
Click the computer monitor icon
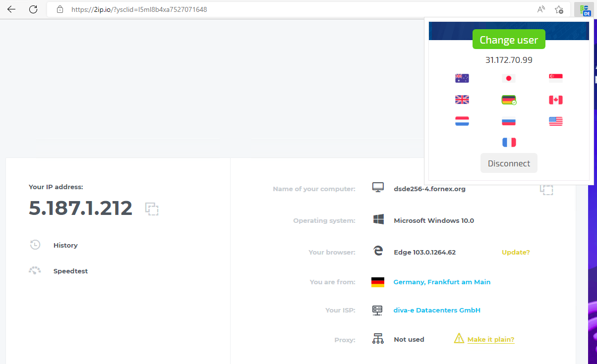click(378, 188)
